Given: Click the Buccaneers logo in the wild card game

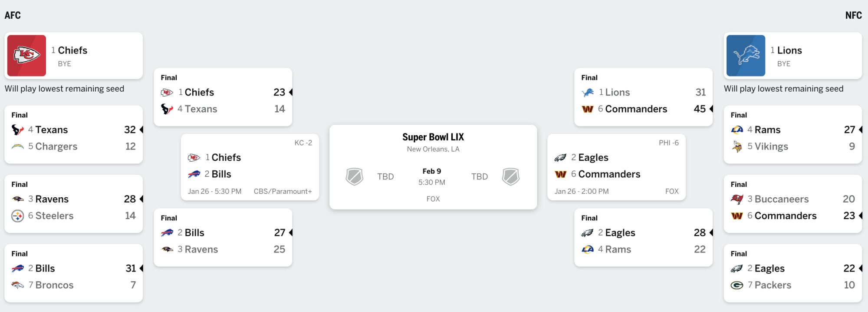Looking at the screenshot, I should tap(737, 199).
